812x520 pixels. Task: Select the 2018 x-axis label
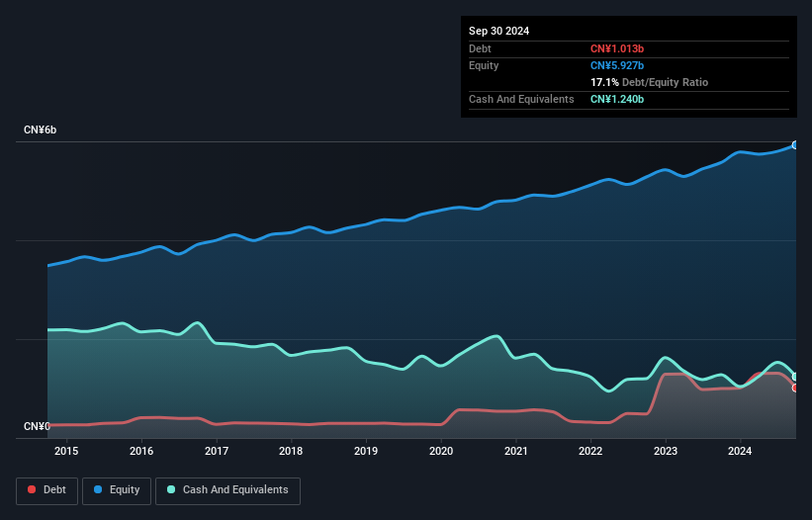[x=291, y=451]
